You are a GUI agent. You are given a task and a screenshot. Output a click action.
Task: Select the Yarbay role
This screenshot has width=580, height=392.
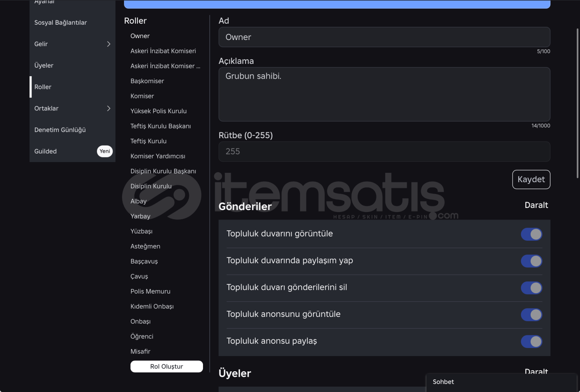[140, 216]
